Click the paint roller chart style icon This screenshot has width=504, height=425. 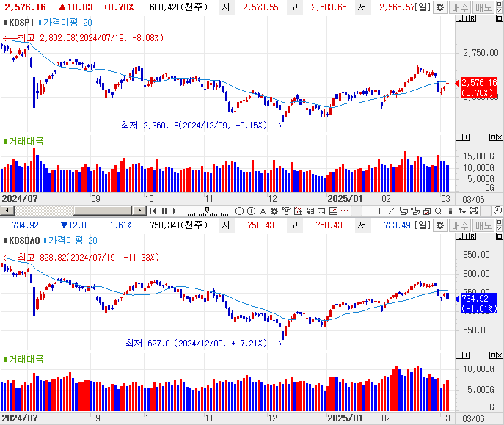(286, 211)
